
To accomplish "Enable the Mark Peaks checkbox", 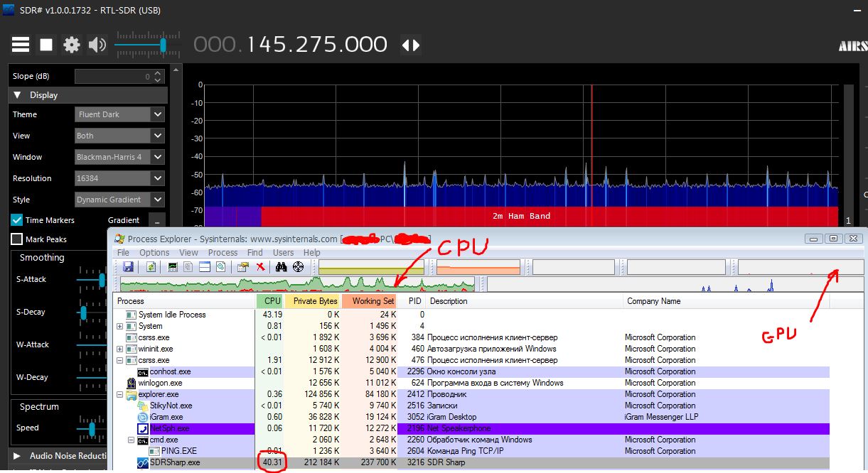I will tap(17, 239).
